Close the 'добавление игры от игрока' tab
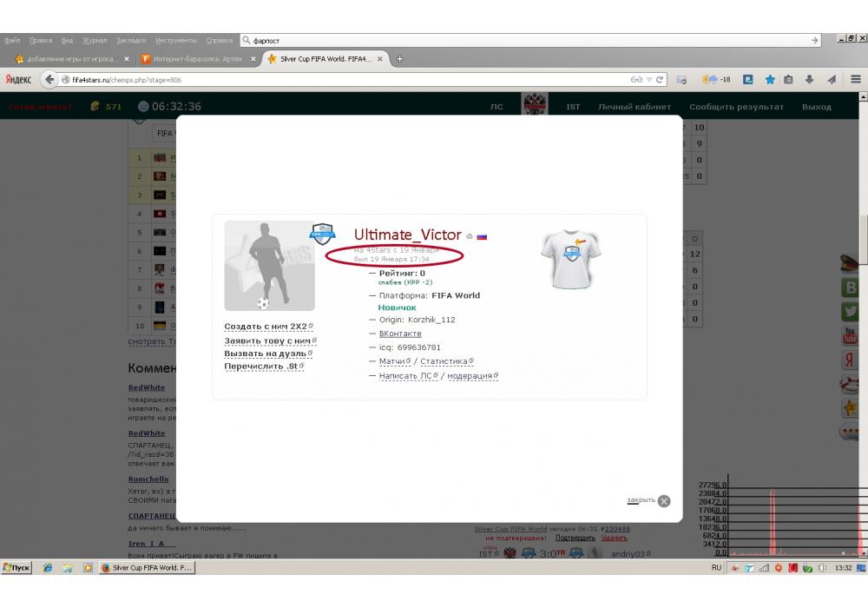The image size is (868, 608). point(126,59)
